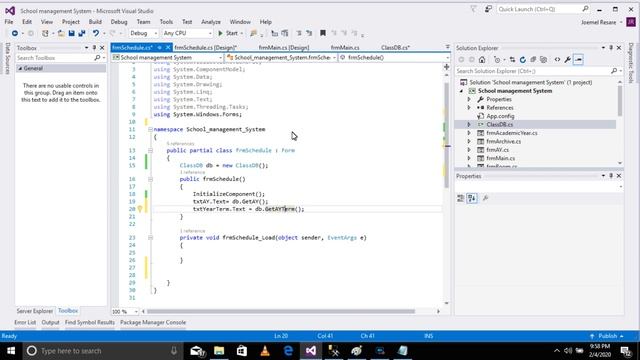The width and height of the screenshot is (640, 360).
Task: Switch to frmMain.cs [Design] tab
Action: point(284,48)
